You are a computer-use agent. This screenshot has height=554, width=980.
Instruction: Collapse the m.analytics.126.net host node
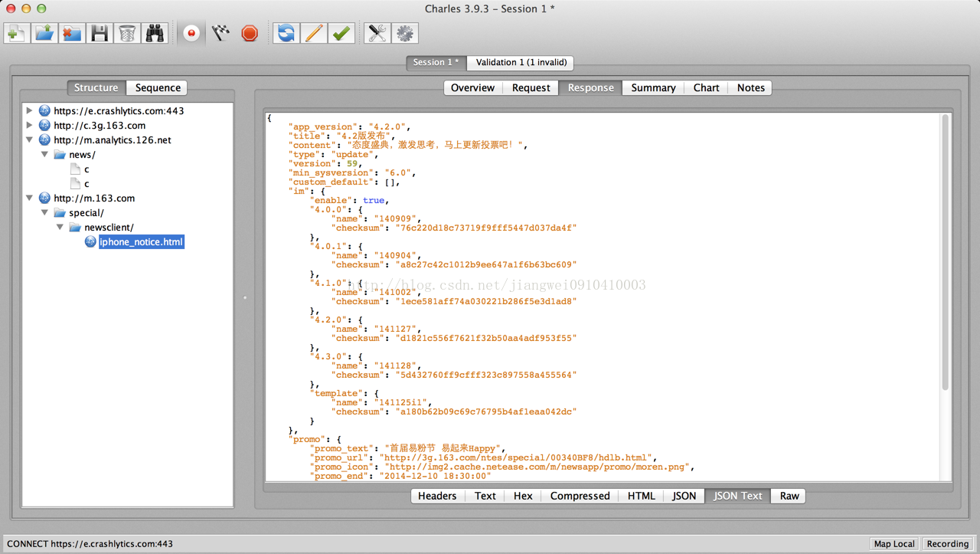[x=30, y=140]
